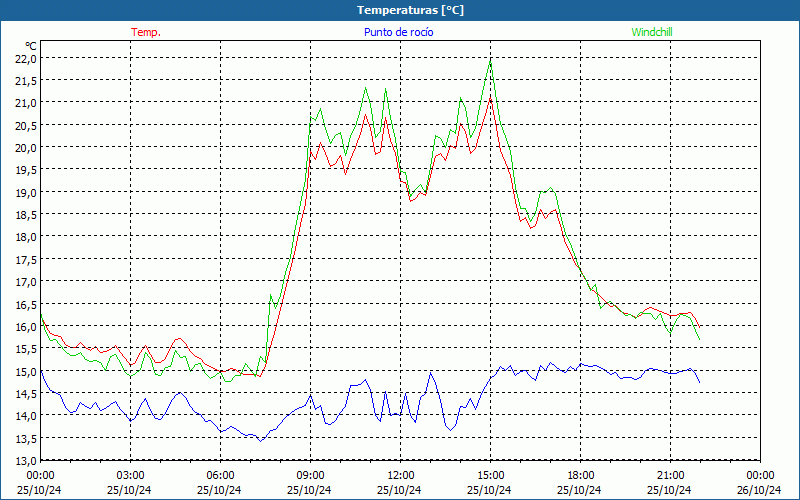The image size is (800, 500).
Task: Click the 21:00 time axis label
Action: pos(670,476)
